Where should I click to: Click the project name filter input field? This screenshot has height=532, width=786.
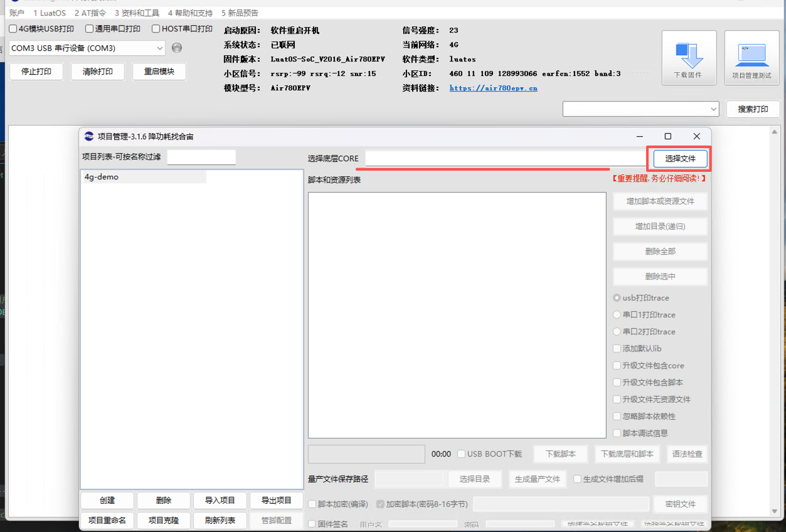(x=201, y=157)
